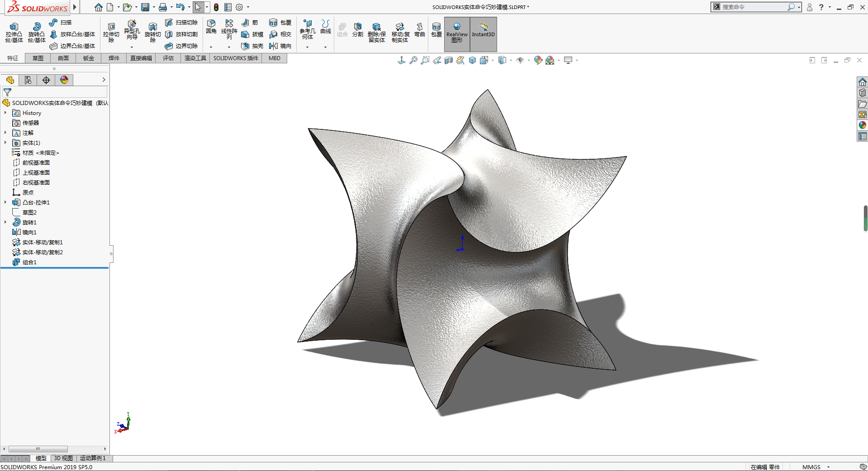
Task: Select the Draft (拔模) tool
Action: 252,34
